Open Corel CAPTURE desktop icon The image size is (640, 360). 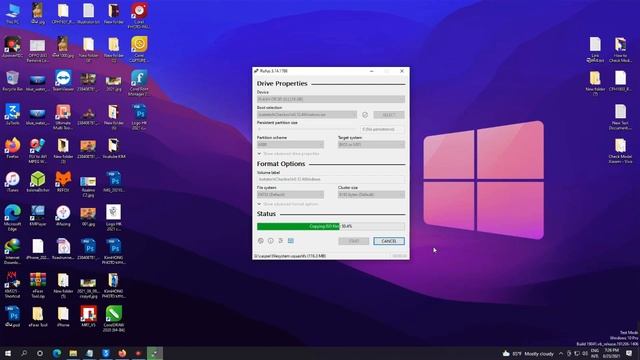pyautogui.click(x=139, y=49)
